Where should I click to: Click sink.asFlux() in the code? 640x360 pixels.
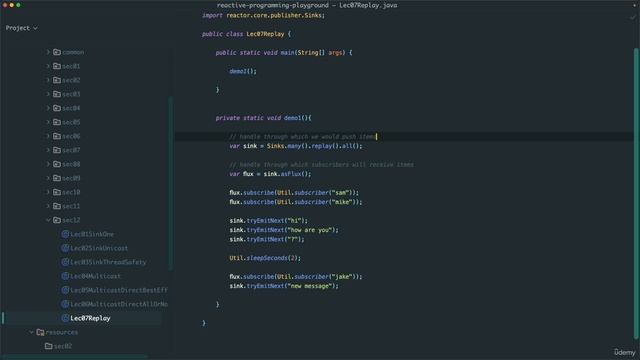(x=287, y=174)
